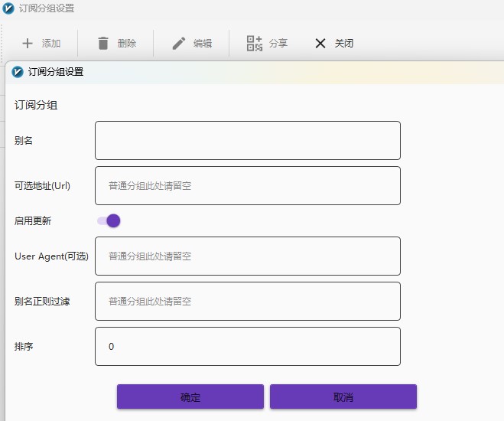The width and height of the screenshot is (504, 421).
Task: Click the plus icon to add subscription
Action: tap(28, 44)
